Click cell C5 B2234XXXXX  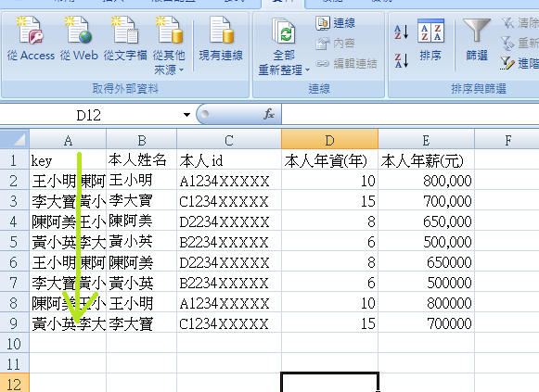pyautogui.click(x=229, y=242)
